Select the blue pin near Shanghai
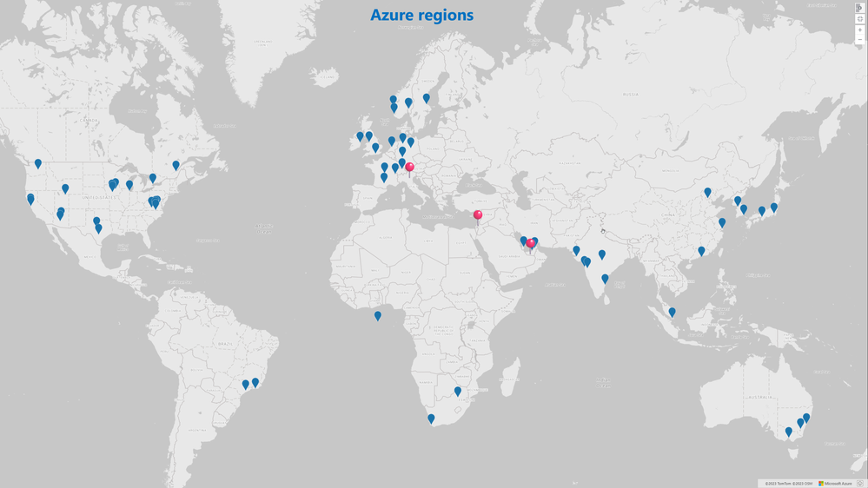The height and width of the screenshot is (488, 868). pos(722,222)
